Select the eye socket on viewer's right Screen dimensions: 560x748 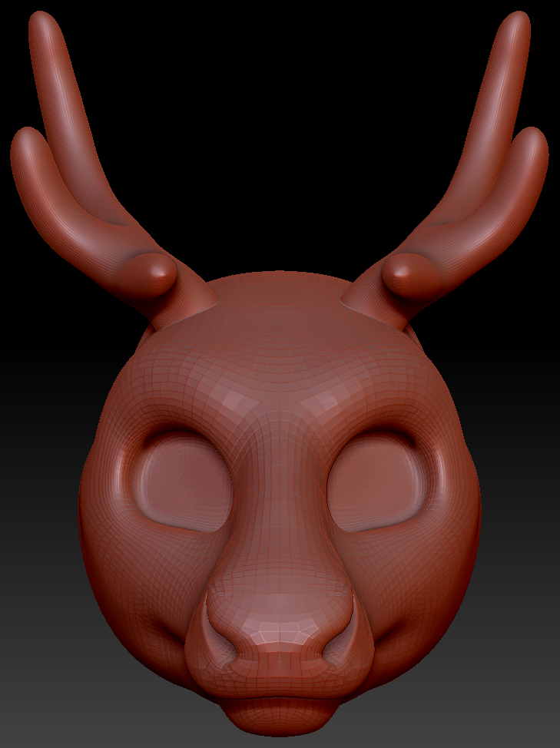pyautogui.click(x=376, y=482)
